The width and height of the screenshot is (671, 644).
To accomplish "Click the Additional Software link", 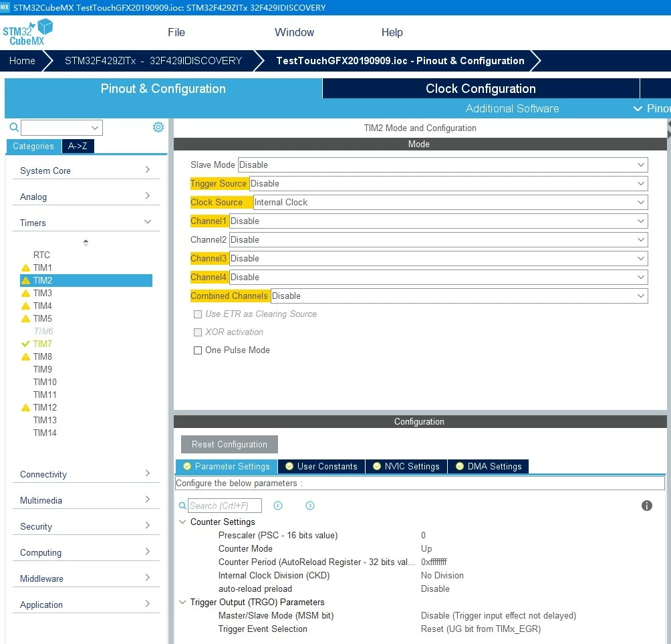I will point(512,109).
